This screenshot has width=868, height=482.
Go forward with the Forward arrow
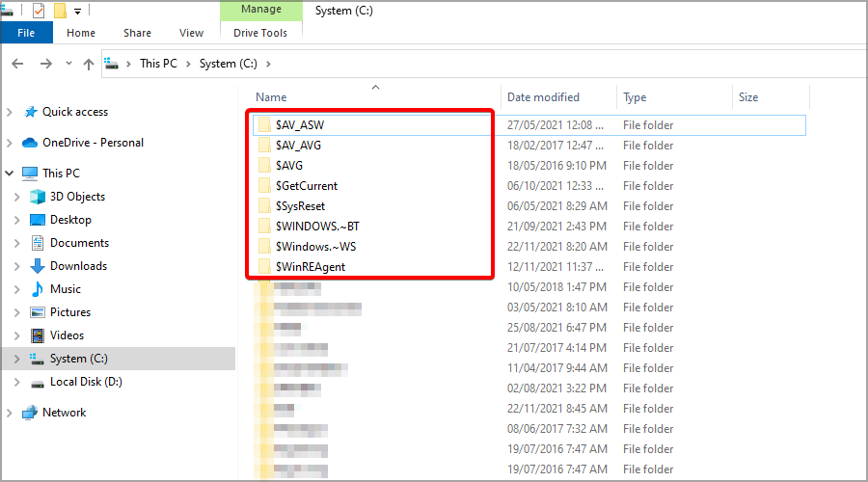46,64
